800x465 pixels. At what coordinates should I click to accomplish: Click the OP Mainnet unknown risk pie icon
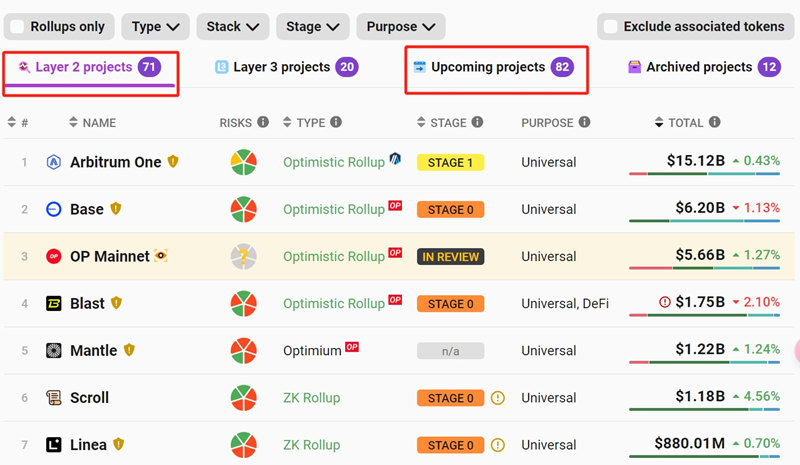(x=244, y=257)
